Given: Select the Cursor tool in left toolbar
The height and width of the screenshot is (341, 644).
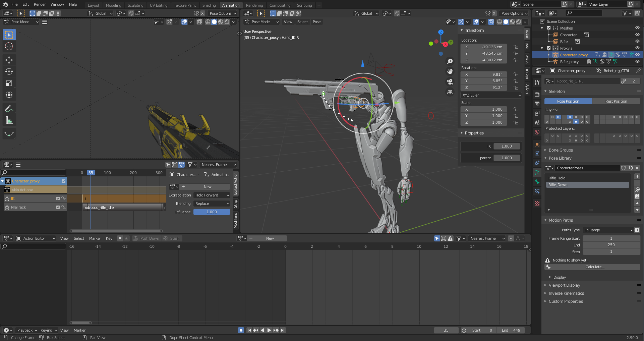Looking at the screenshot, I should (9, 46).
